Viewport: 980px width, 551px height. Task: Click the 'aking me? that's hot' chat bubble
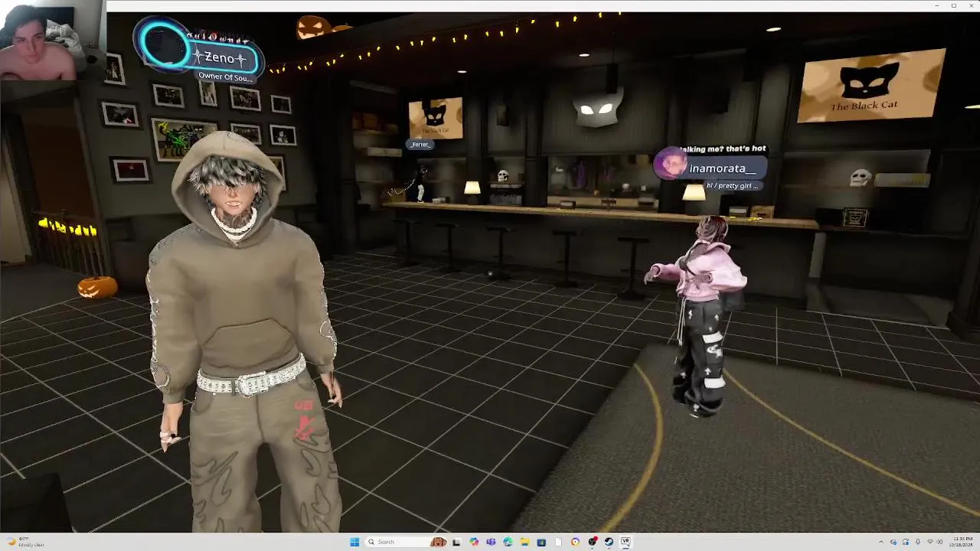coord(724,148)
